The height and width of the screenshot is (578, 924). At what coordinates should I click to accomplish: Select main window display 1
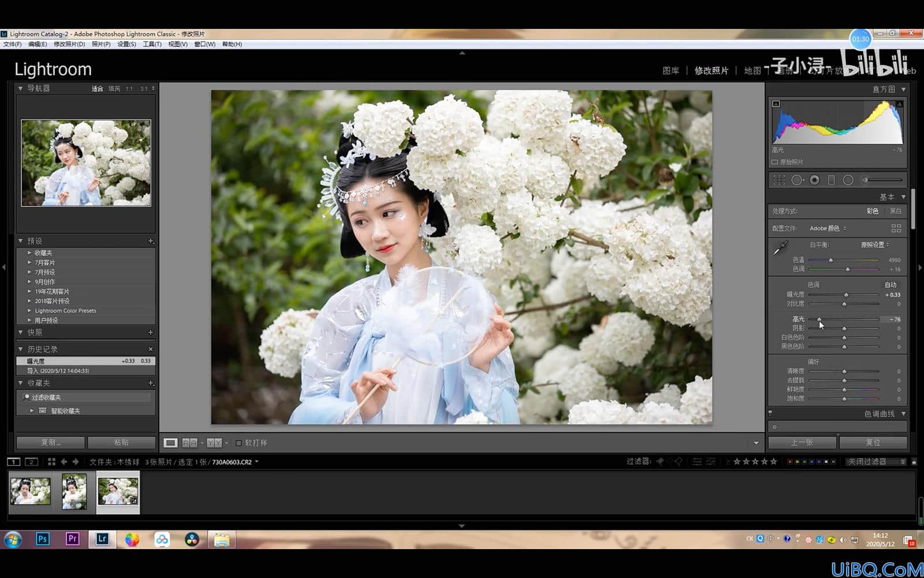point(13,462)
